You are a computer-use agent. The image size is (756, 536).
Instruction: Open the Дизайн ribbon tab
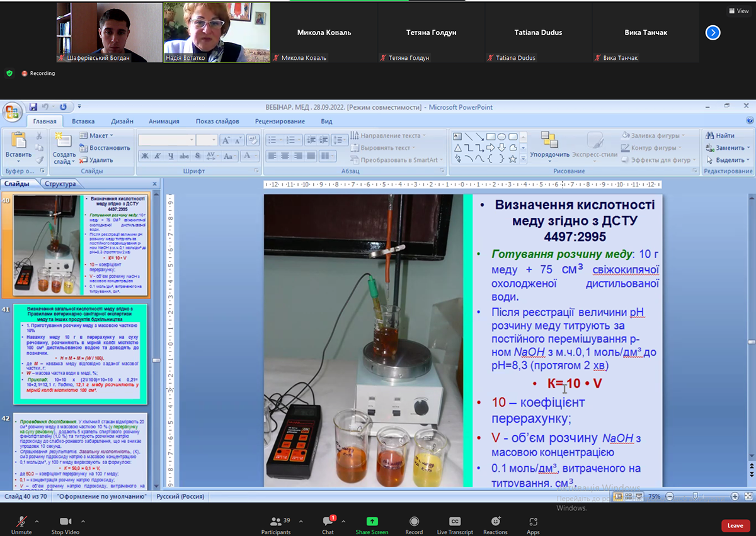click(x=122, y=121)
